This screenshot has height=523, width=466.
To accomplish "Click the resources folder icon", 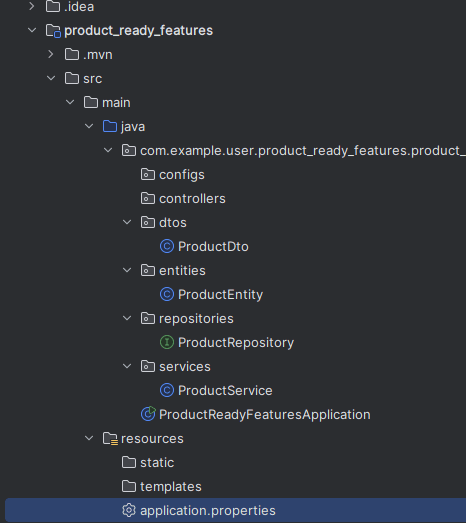I will point(110,439).
